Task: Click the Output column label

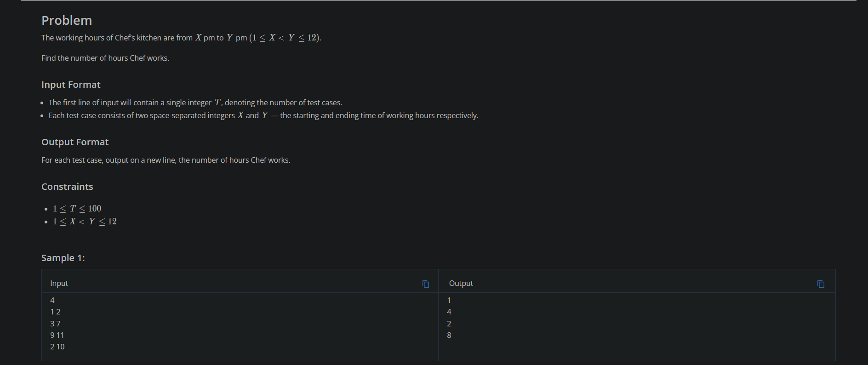Action: coord(461,283)
